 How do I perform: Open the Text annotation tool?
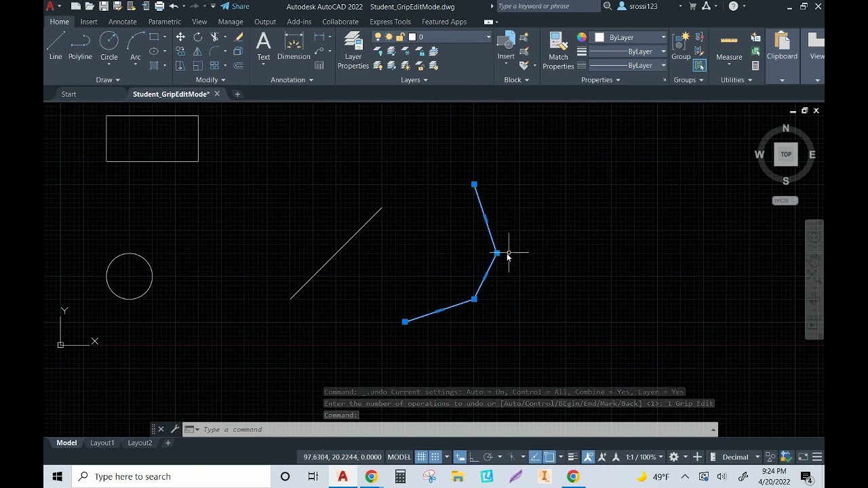click(x=263, y=46)
